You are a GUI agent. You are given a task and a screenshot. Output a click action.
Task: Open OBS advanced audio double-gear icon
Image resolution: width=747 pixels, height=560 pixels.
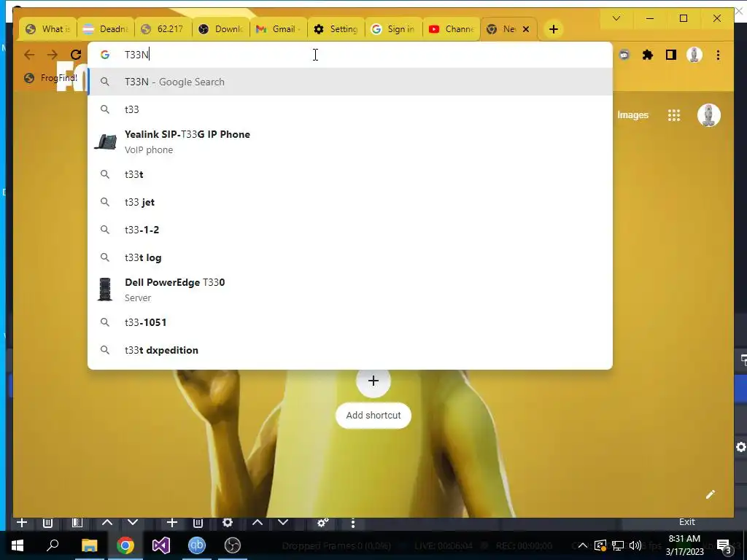click(322, 523)
